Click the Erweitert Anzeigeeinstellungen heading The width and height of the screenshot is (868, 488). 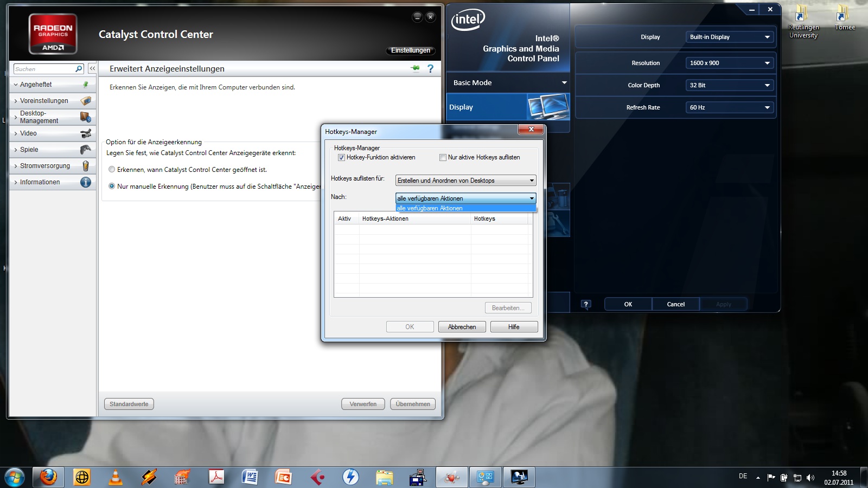click(x=167, y=69)
